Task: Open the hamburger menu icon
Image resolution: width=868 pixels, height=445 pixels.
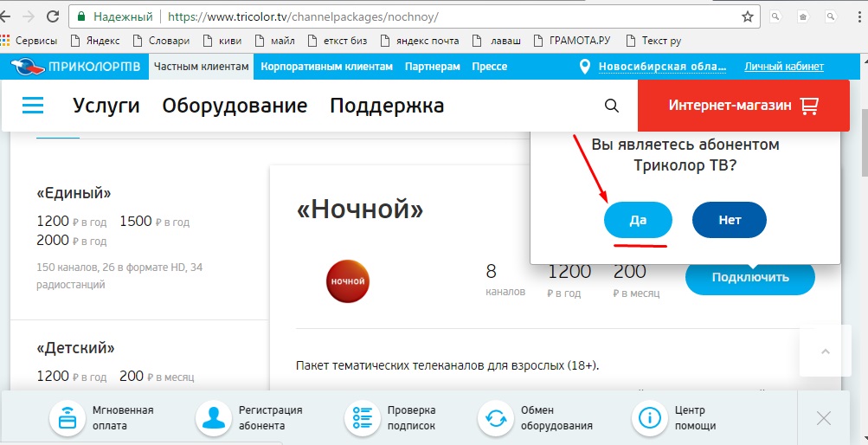Action: tap(33, 106)
